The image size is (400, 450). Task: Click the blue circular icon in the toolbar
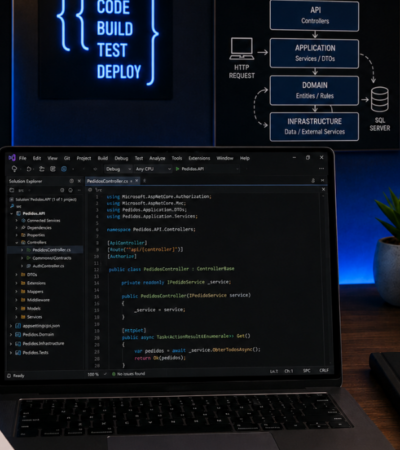[64, 169]
